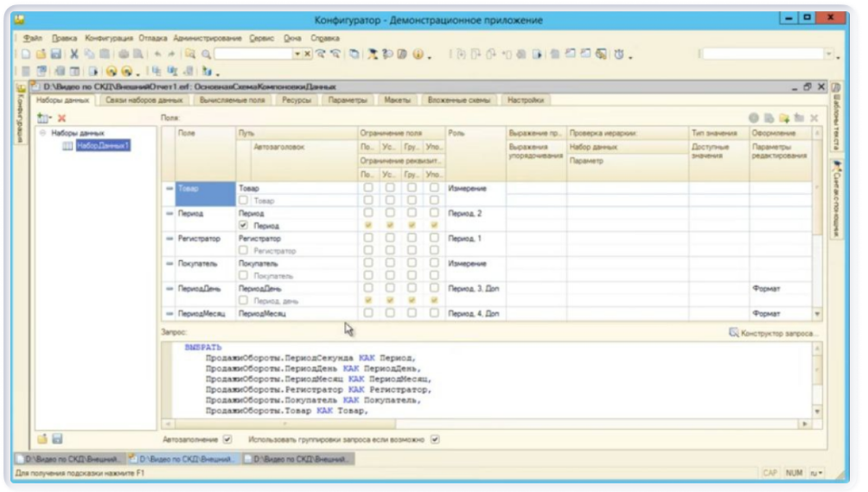
Task: Collapse the Наборы данных tree node
Action: point(42,133)
